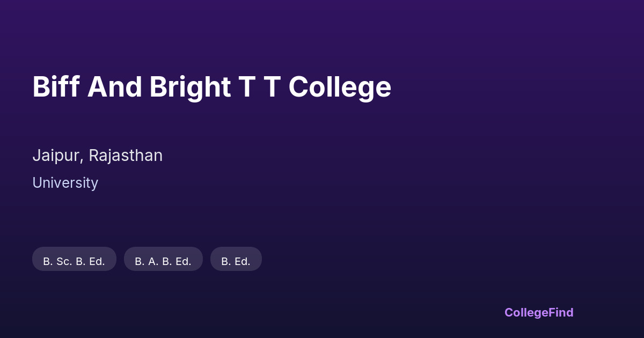Click "B. Sc." inside the first course pill
Image resolution: width=644 pixels, height=338 pixels.
[57, 261]
